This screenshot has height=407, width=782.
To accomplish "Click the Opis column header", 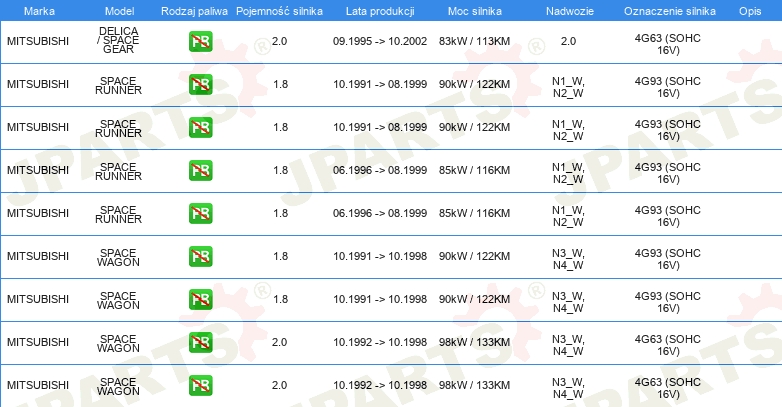I will click(750, 11).
